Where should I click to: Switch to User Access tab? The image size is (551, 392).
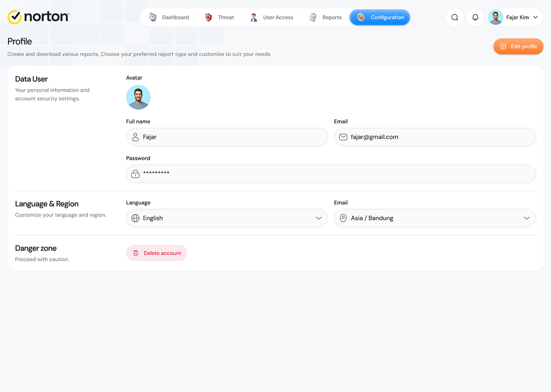pyautogui.click(x=271, y=17)
